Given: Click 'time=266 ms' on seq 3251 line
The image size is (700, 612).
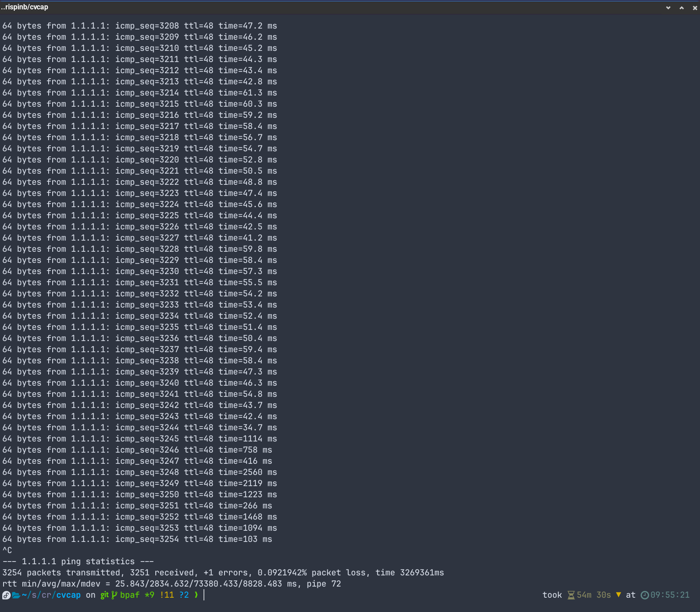Looking at the screenshot, I should 245,506.
